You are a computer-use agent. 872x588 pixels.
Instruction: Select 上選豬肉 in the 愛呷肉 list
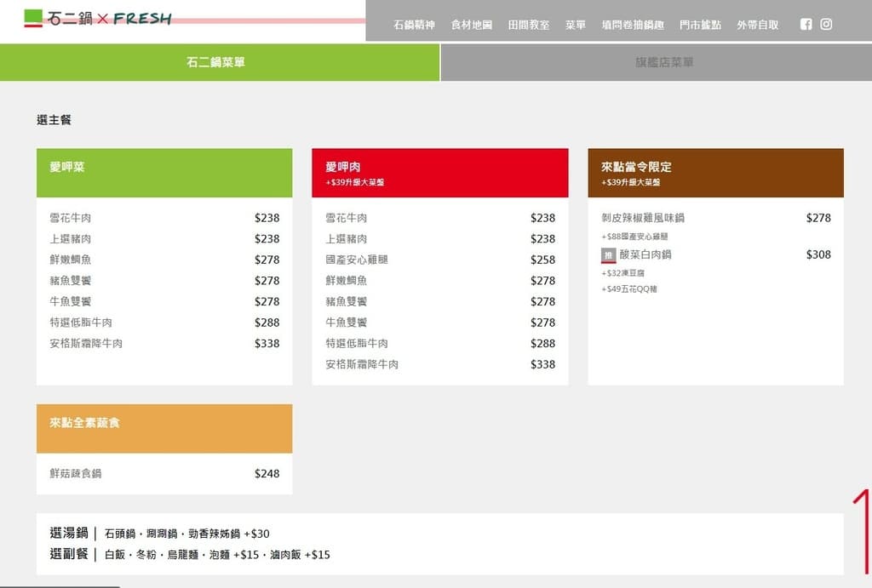click(x=347, y=239)
